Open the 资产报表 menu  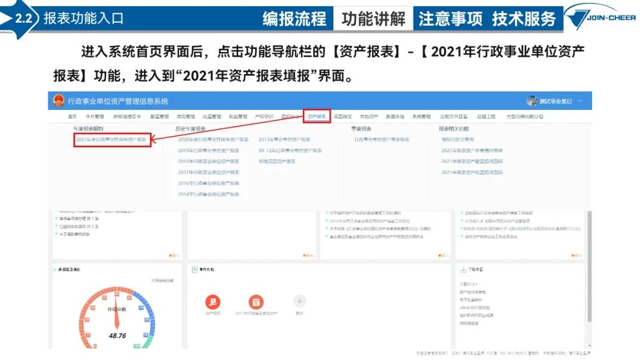coord(316,116)
